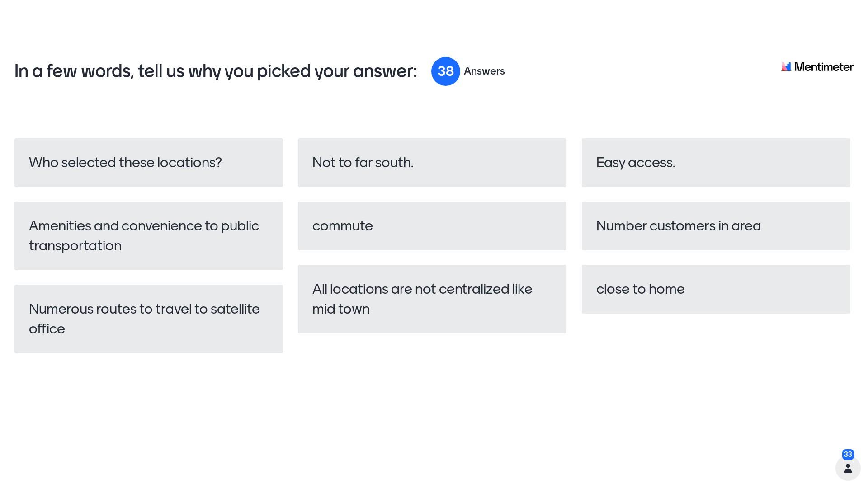This screenshot has width=868, height=488.
Task: Click 'mid town' text in the centralized card
Action: click(x=341, y=309)
